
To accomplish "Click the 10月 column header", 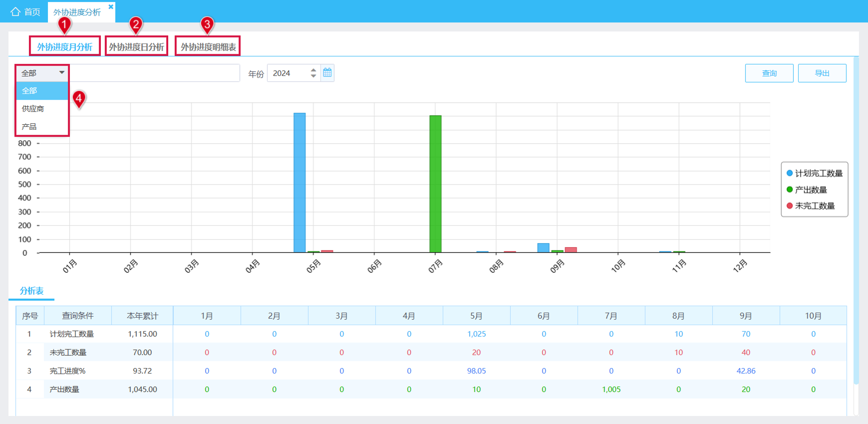I will tap(813, 316).
